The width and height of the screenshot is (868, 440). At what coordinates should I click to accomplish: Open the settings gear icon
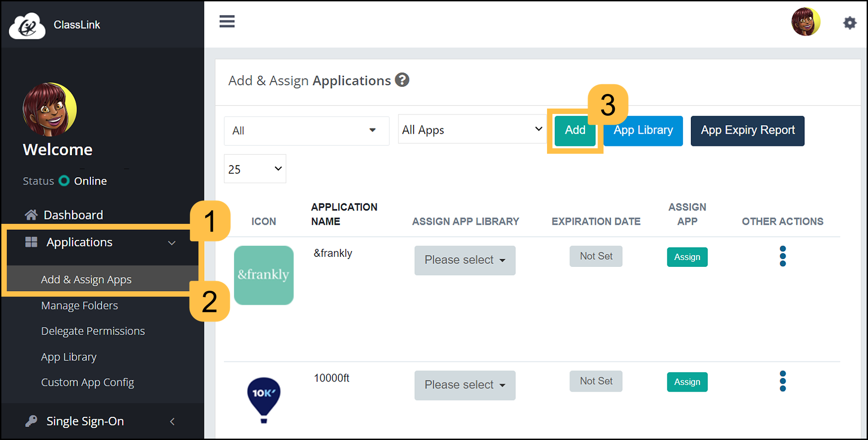pos(849,23)
